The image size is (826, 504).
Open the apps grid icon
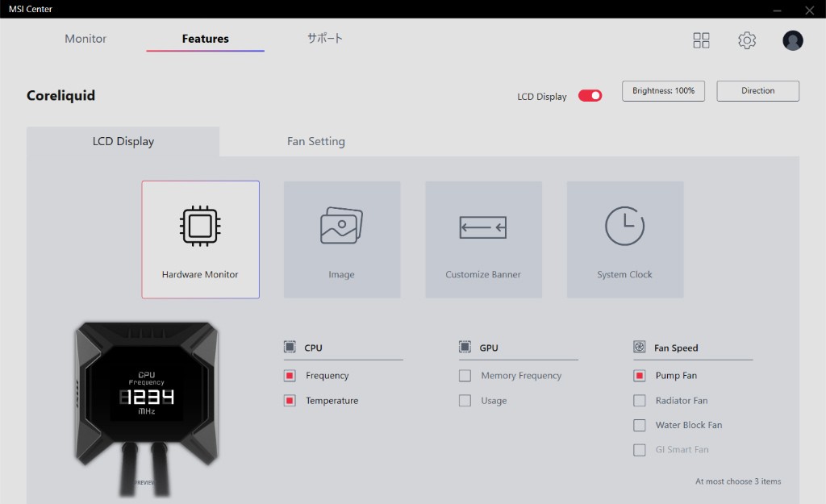pos(701,40)
